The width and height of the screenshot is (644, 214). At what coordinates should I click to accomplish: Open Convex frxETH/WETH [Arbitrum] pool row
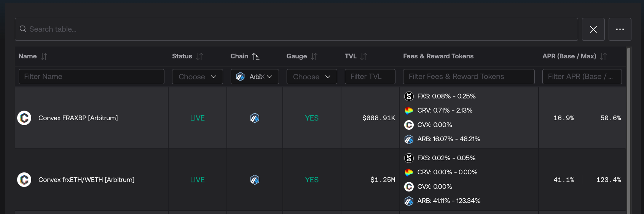86,180
